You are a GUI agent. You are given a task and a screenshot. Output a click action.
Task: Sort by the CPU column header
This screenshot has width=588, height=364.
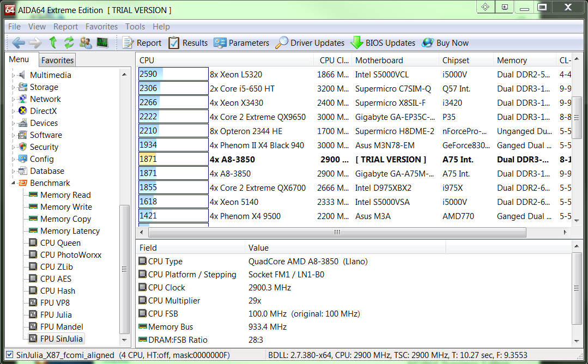pos(225,60)
